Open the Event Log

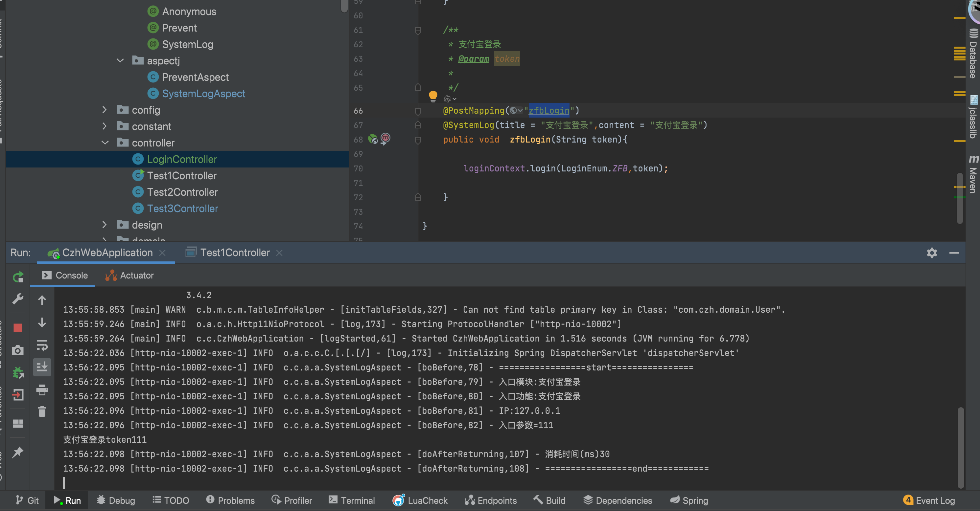tap(929, 500)
